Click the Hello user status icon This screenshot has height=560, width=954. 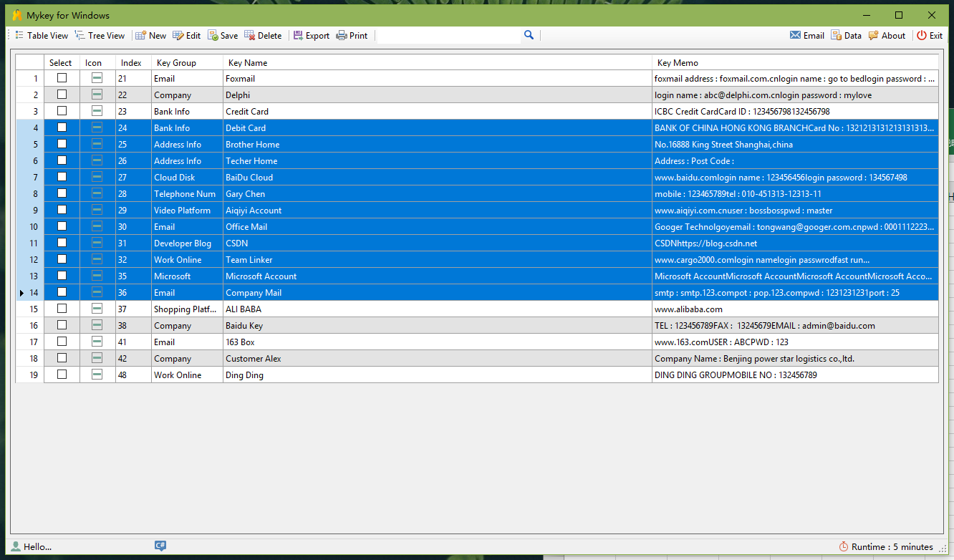coord(16,546)
